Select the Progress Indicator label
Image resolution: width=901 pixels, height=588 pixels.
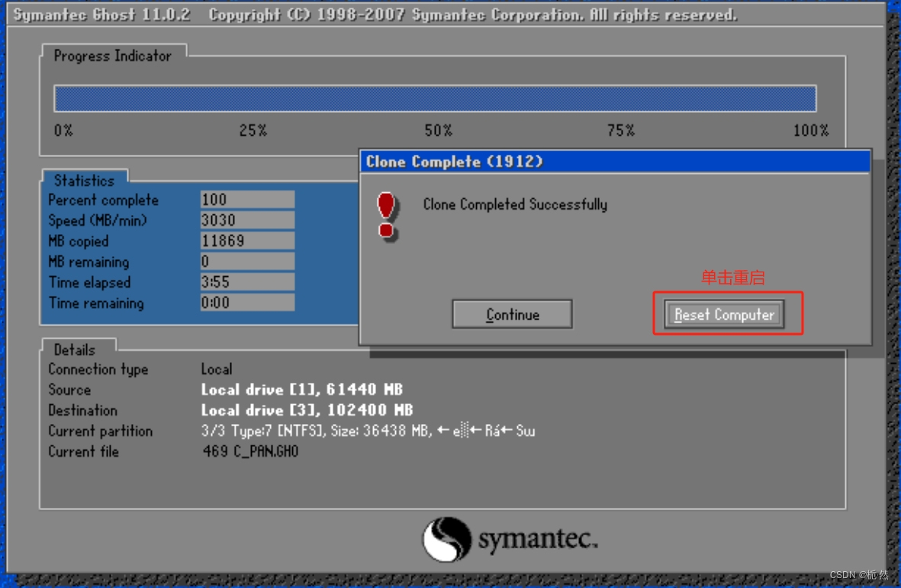(113, 56)
